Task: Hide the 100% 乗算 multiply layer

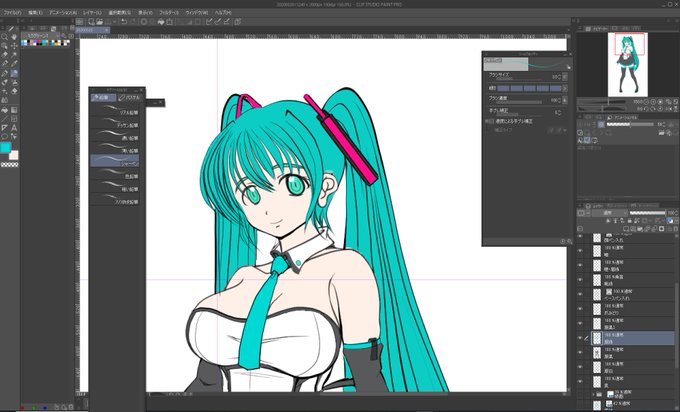Action: (580, 280)
